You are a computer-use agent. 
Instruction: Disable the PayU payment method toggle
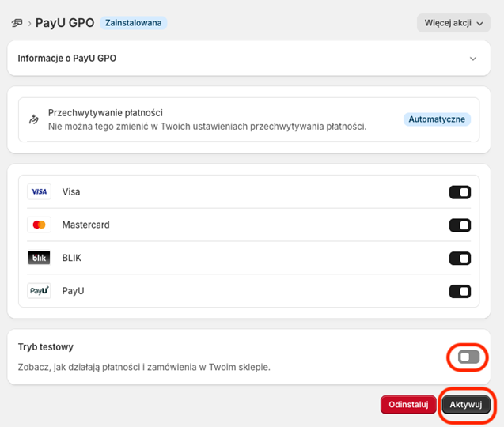tap(460, 292)
